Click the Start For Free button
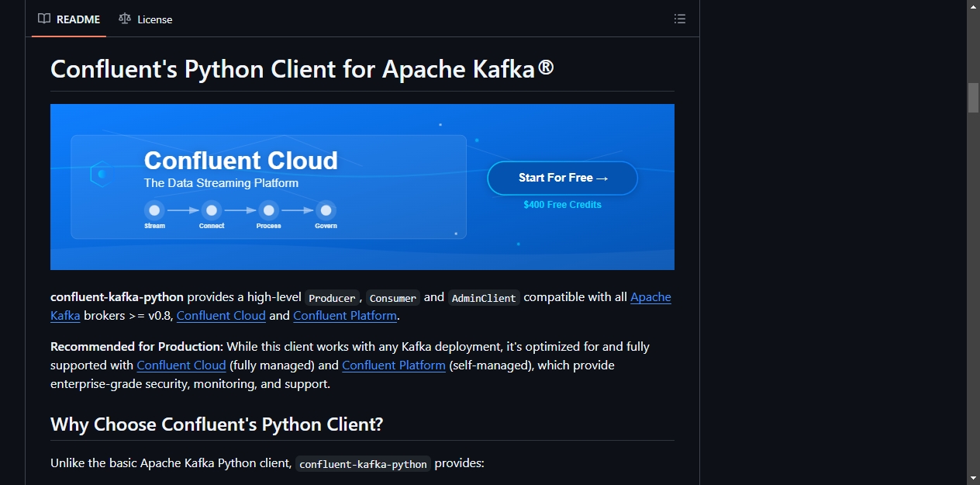980x485 pixels. [563, 178]
